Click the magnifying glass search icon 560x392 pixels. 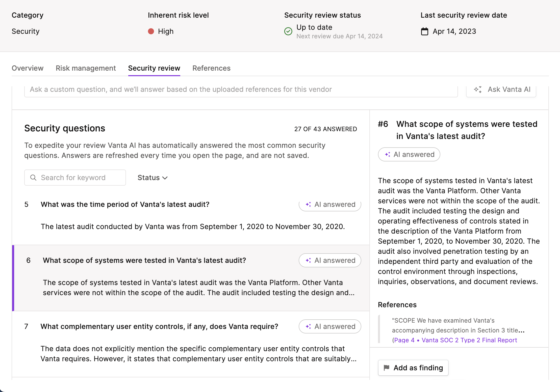tap(33, 178)
